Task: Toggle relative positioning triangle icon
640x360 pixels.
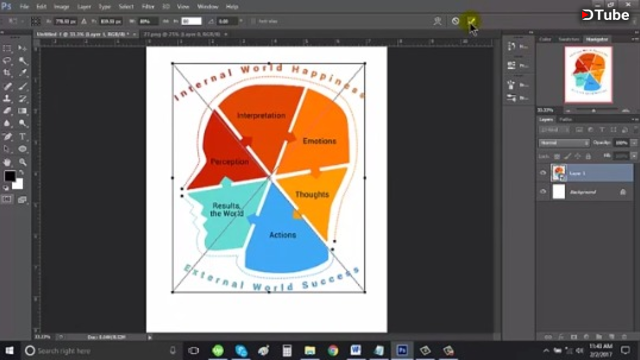Action: pyautogui.click(x=84, y=21)
